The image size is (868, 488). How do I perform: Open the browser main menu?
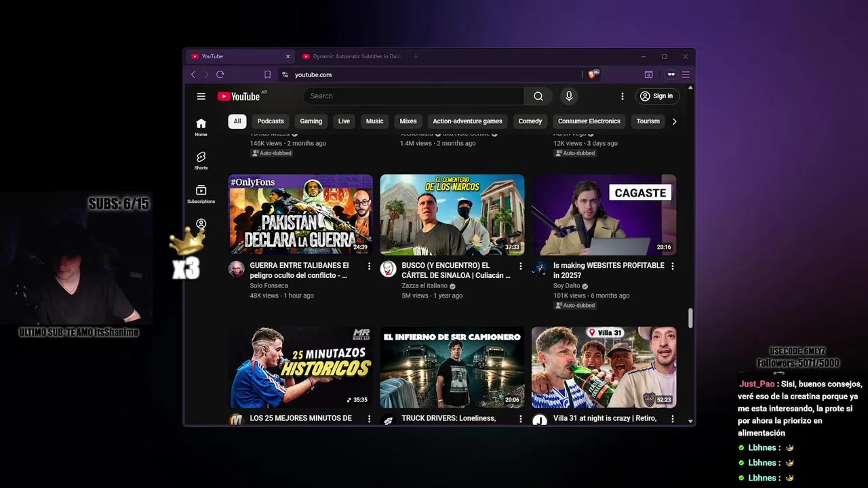pos(686,75)
